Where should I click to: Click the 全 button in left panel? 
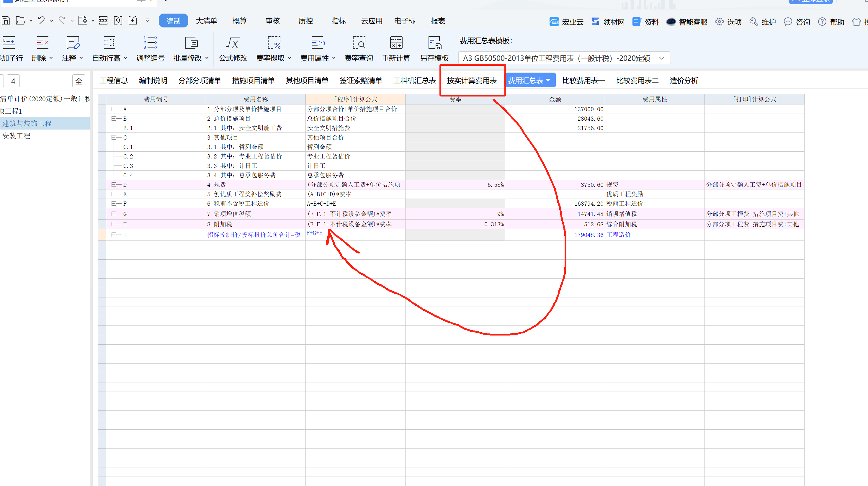[x=79, y=81]
